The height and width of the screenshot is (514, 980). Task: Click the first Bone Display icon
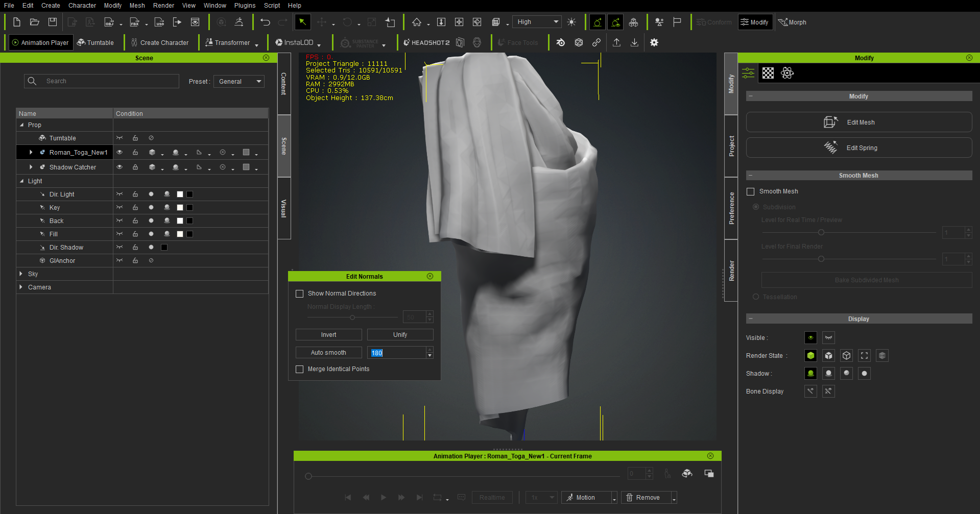point(810,391)
